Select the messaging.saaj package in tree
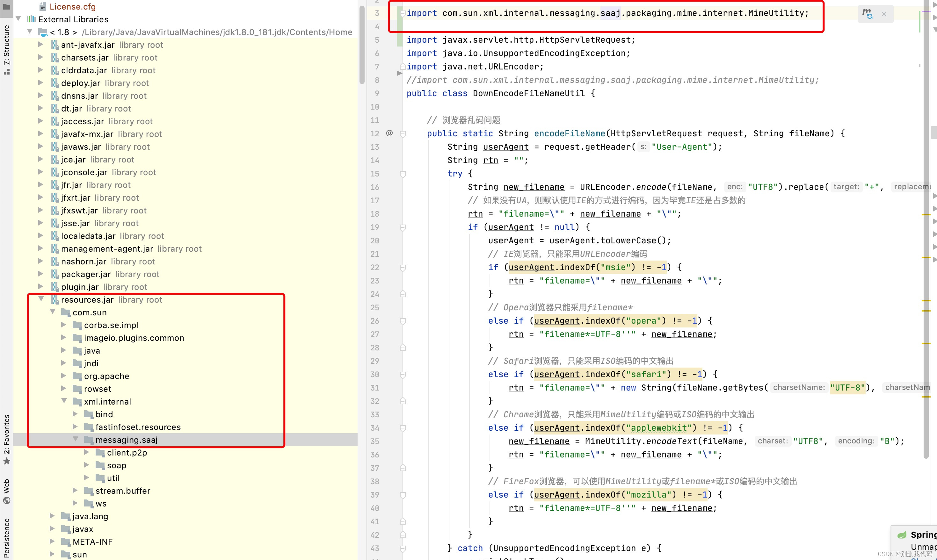 [x=126, y=440]
